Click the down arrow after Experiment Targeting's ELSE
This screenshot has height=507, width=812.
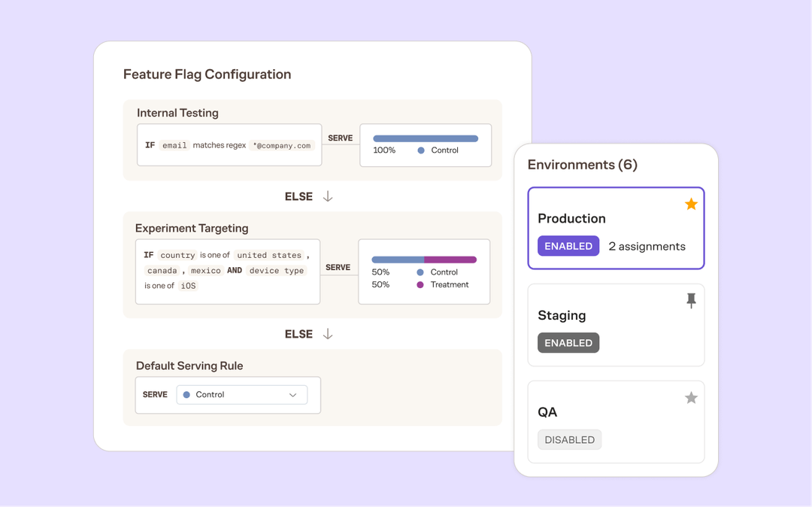pyautogui.click(x=328, y=334)
